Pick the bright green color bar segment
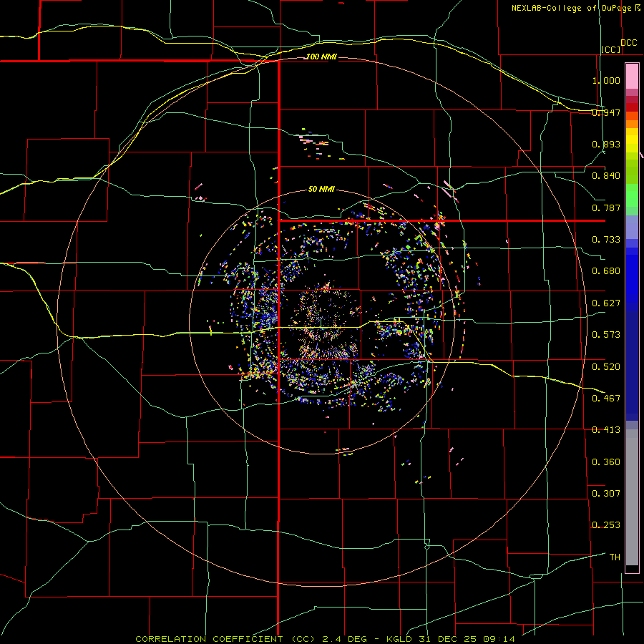644x644 pixels. pos(632,195)
